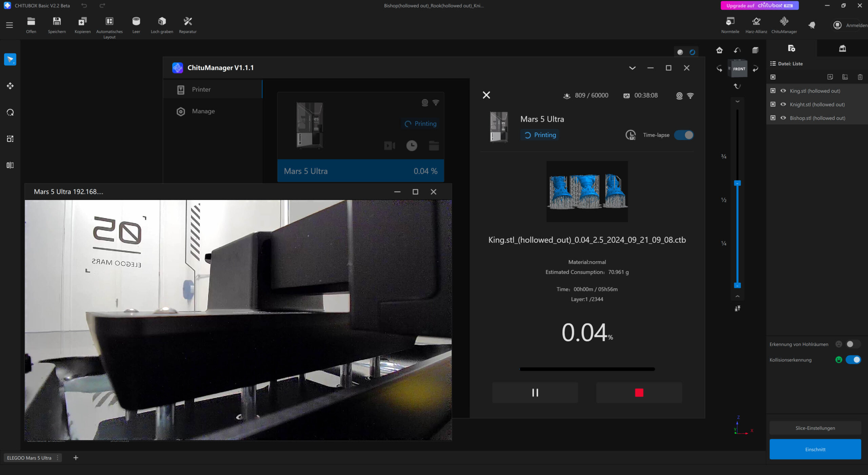Click delete trash icon in file list
The height and width of the screenshot is (475, 868).
[x=860, y=77]
